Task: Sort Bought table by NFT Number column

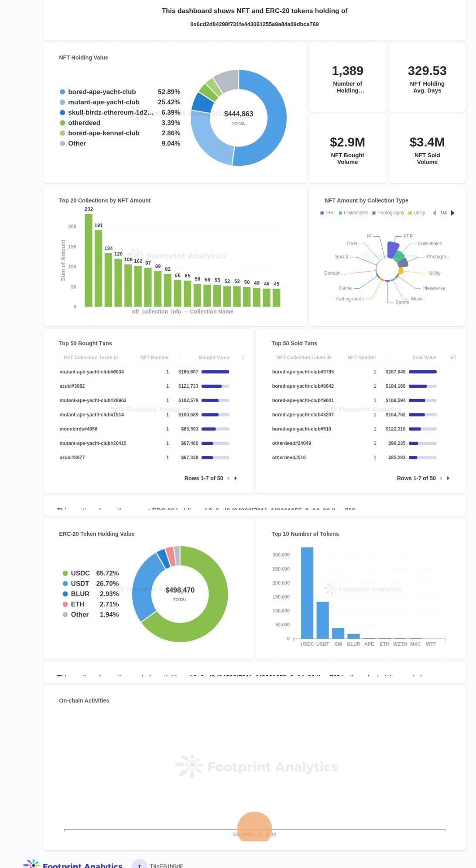Action: pos(154,358)
